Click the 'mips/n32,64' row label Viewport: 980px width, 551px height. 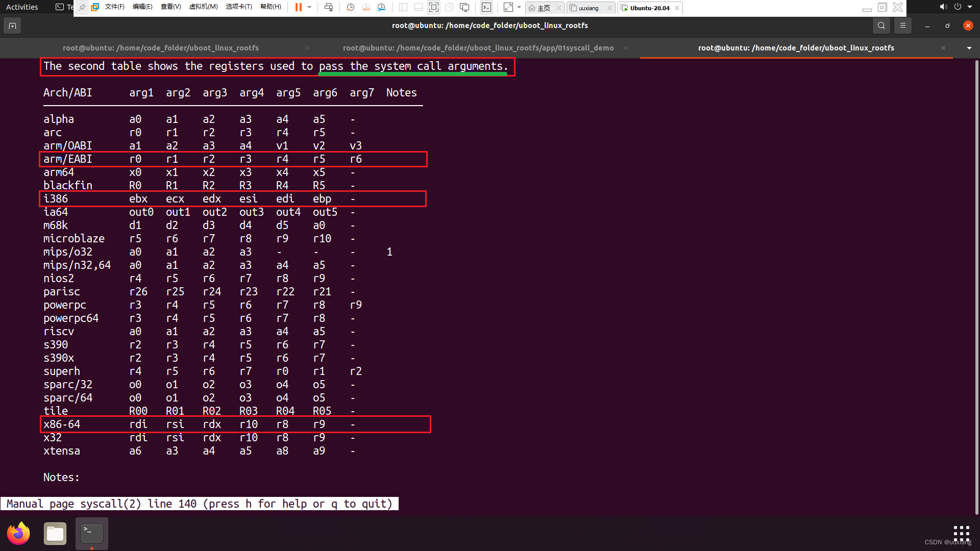[77, 265]
